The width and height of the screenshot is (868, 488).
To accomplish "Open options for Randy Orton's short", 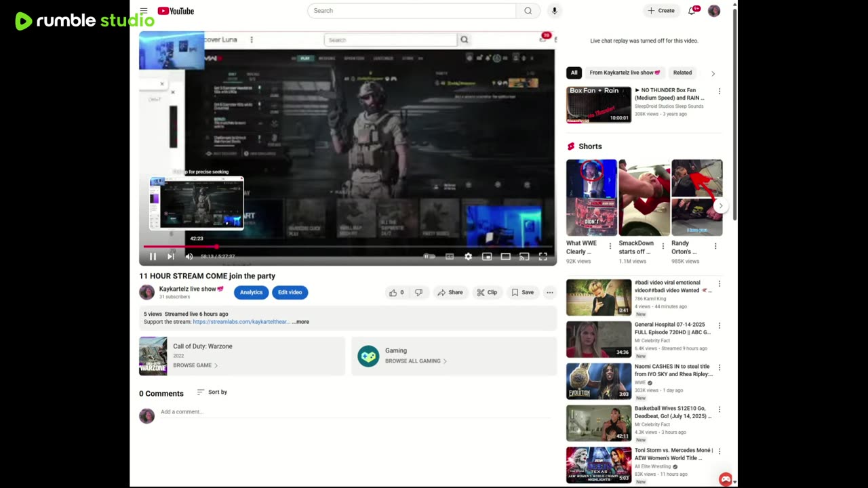I will point(715,246).
